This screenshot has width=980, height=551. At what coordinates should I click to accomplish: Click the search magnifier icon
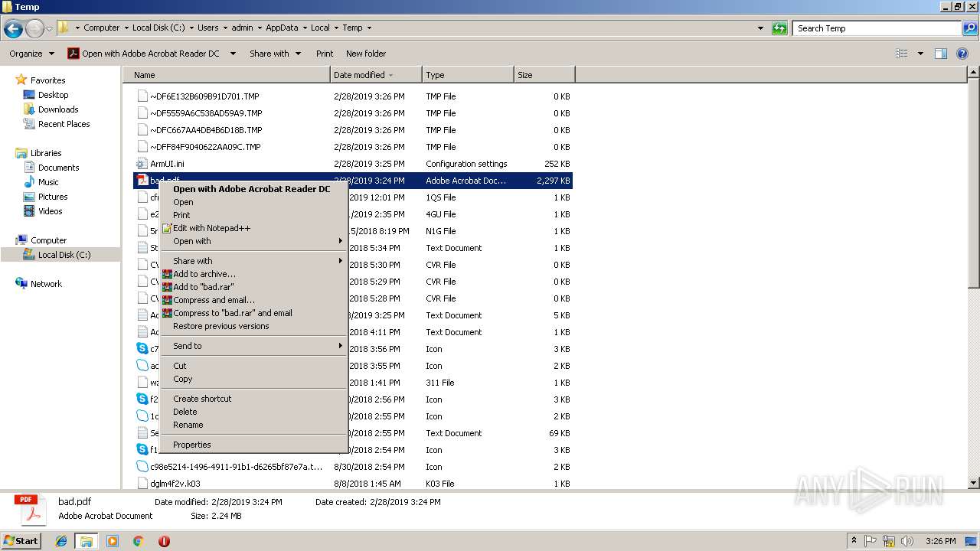[969, 28]
